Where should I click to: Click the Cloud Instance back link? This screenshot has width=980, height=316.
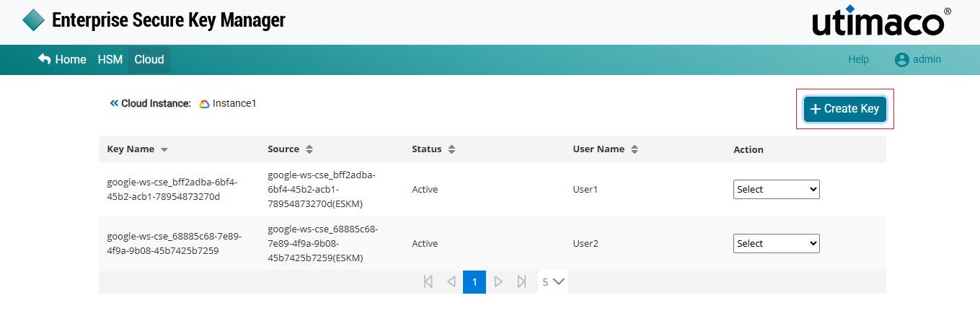150,103
